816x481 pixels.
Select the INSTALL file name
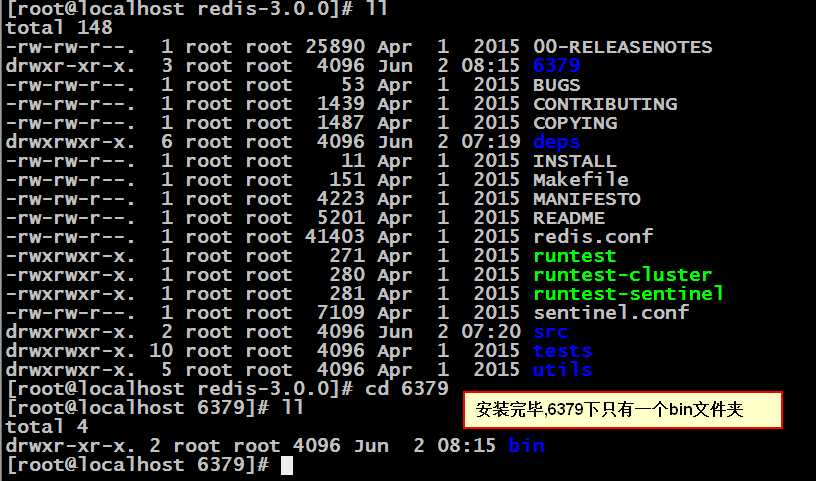(575, 161)
